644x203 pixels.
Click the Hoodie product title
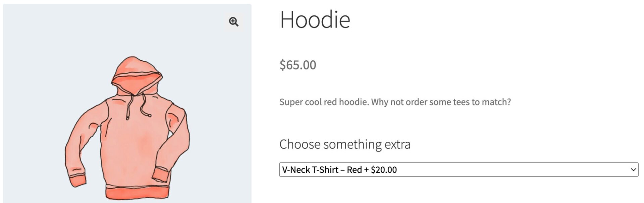[x=315, y=19]
